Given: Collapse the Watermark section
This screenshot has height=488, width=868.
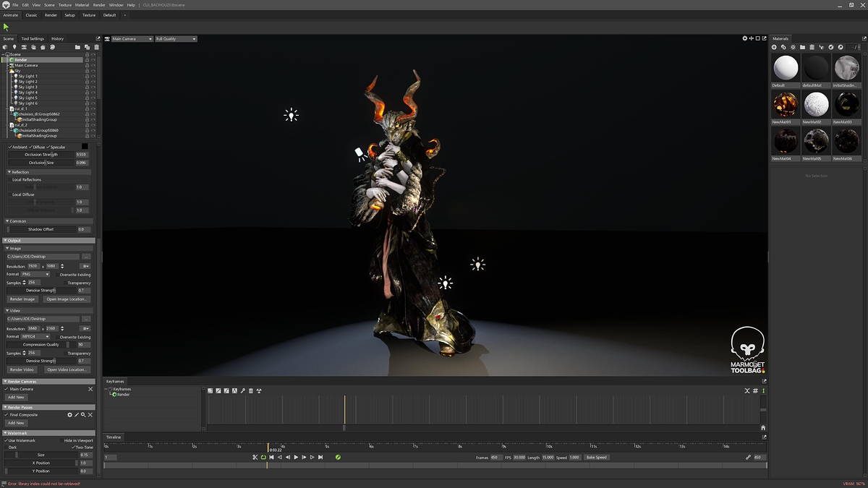Looking at the screenshot, I should point(7,433).
